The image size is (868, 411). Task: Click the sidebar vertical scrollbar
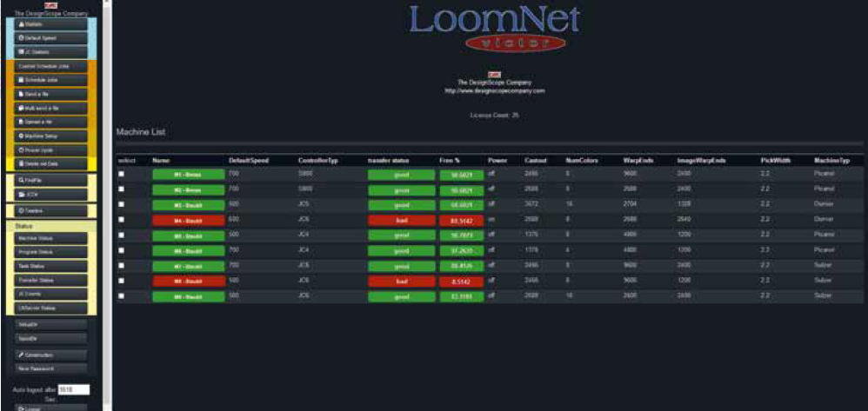click(107, 205)
